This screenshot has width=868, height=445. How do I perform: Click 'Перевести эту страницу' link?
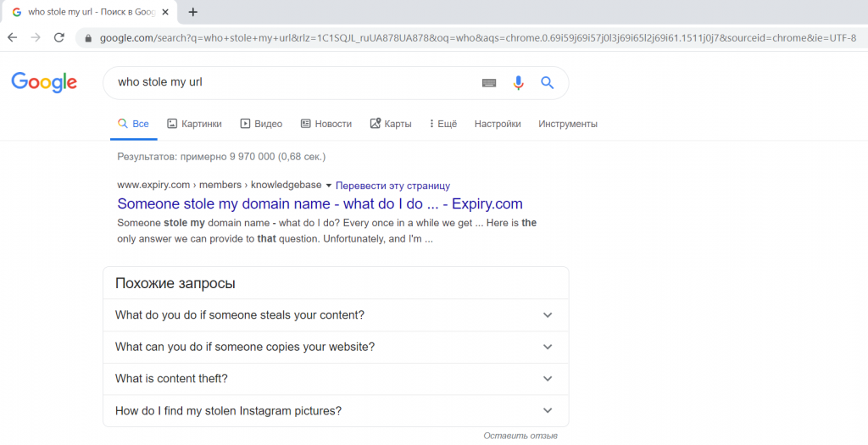(x=393, y=186)
